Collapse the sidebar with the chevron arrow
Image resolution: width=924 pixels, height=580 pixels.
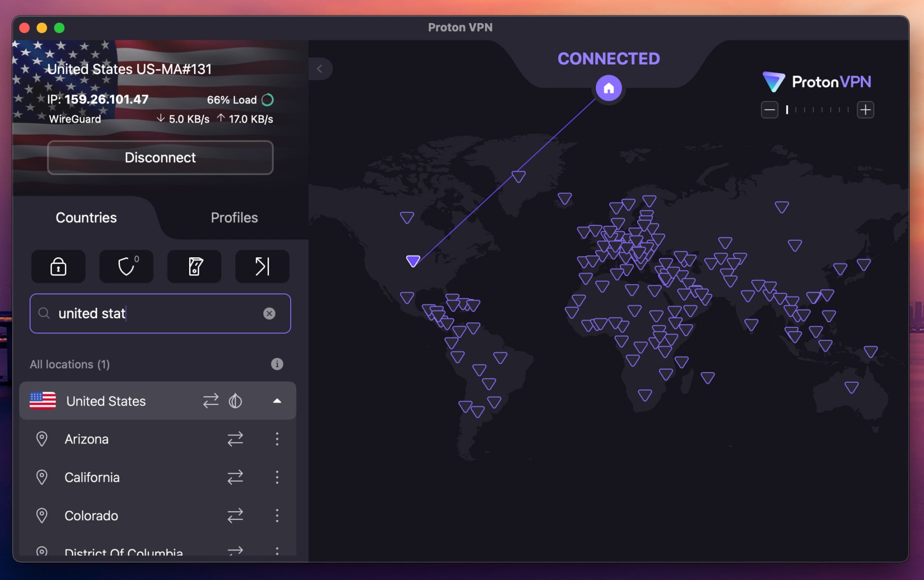[320, 69]
